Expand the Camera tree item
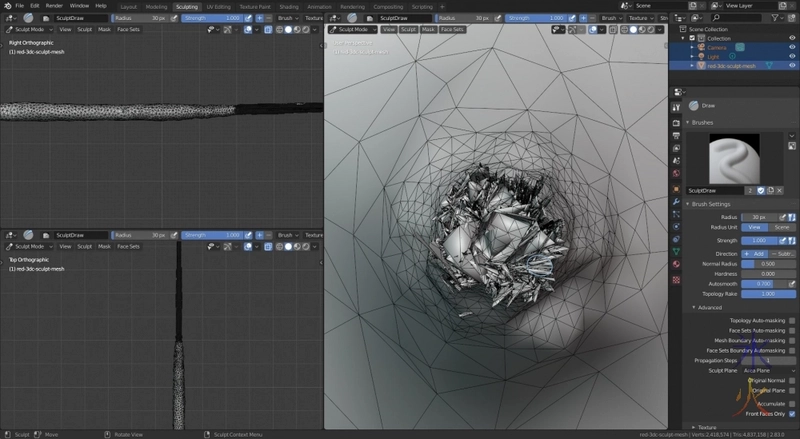The image size is (800, 439). coord(692,47)
